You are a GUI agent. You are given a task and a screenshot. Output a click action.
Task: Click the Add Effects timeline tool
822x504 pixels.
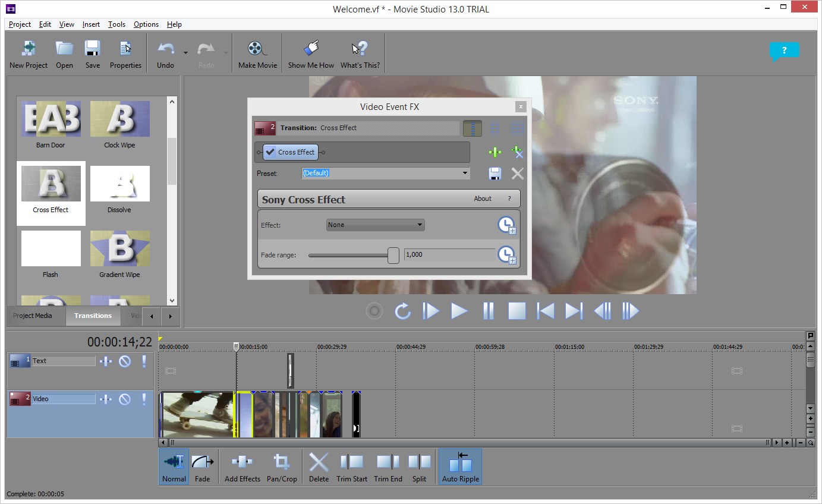tap(242, 467)
